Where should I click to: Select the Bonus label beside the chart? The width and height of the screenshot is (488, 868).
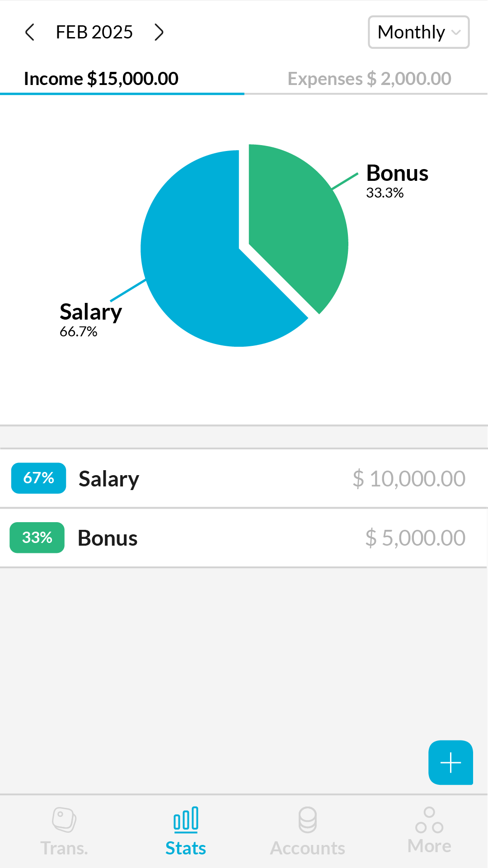point(397,173)
